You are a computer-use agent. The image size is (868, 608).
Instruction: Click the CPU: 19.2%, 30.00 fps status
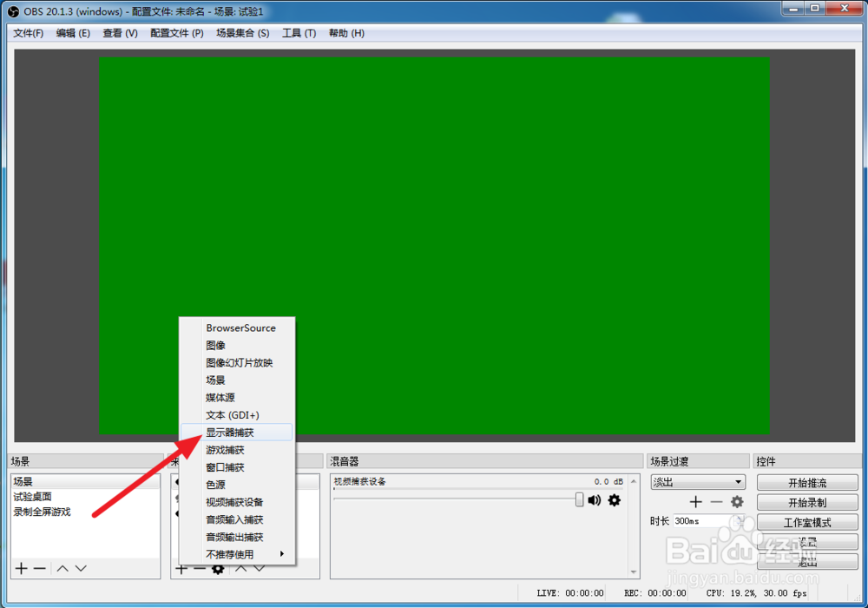pos(756,593)
